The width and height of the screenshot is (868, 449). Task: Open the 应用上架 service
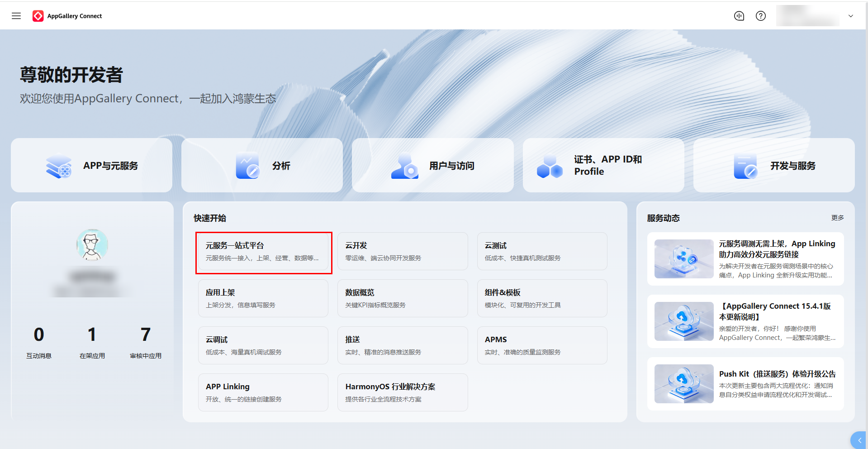(263, 298)
